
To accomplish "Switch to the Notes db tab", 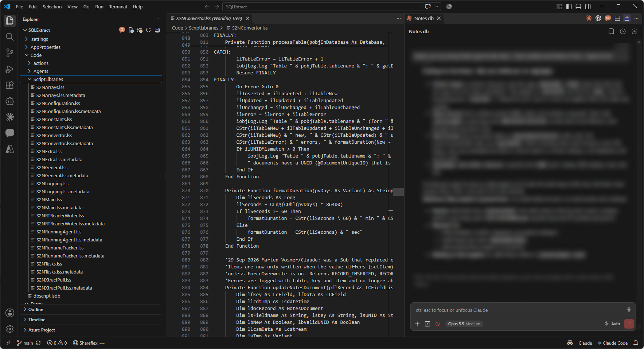I will 424,18.
